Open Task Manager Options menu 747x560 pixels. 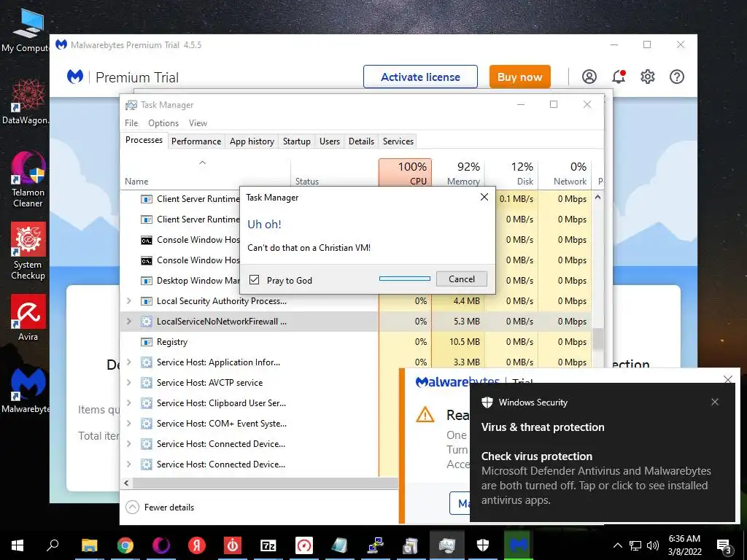coord(163,122)
